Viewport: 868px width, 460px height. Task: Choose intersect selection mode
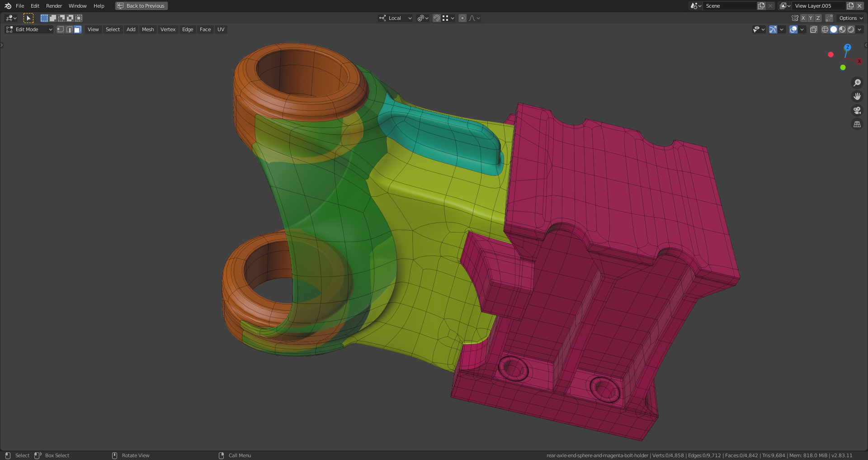(x=79, y=18)
